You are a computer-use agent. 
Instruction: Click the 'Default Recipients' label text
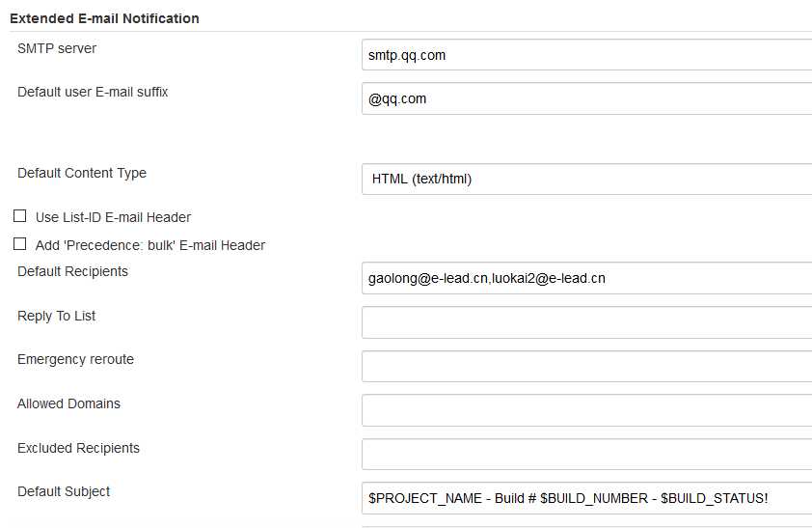pos(72,271)
